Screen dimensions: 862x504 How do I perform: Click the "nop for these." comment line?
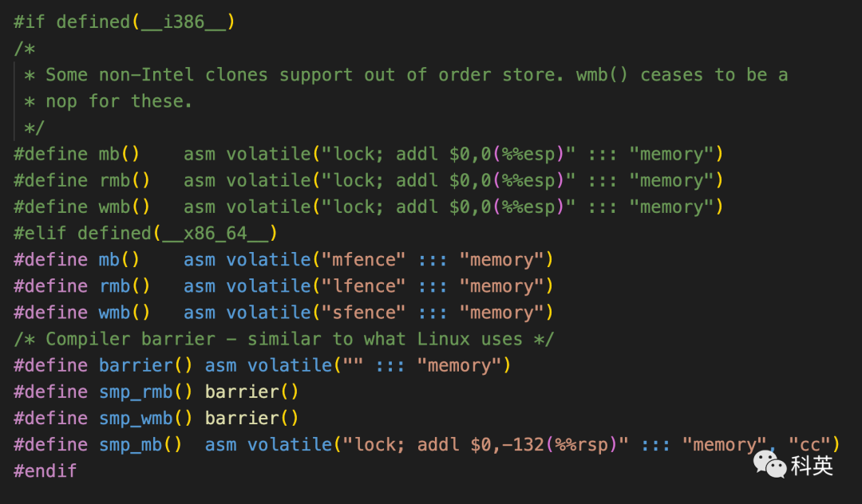(x=119, y=101)
